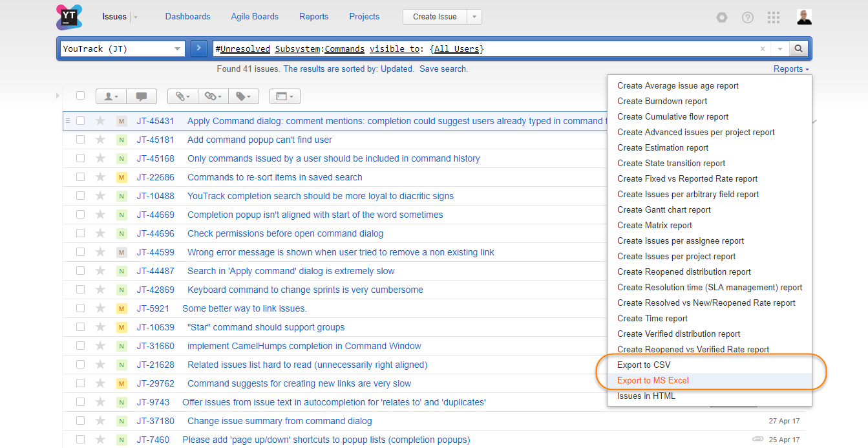The width and height of the screenshot is (868, 448).
Task: Click the YouTrack logo icon
Action: [x=69, y=17]
